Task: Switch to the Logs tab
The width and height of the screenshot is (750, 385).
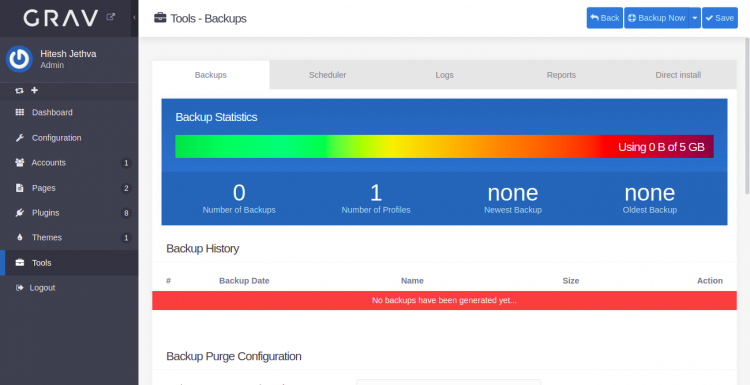Action: point(444,75)
